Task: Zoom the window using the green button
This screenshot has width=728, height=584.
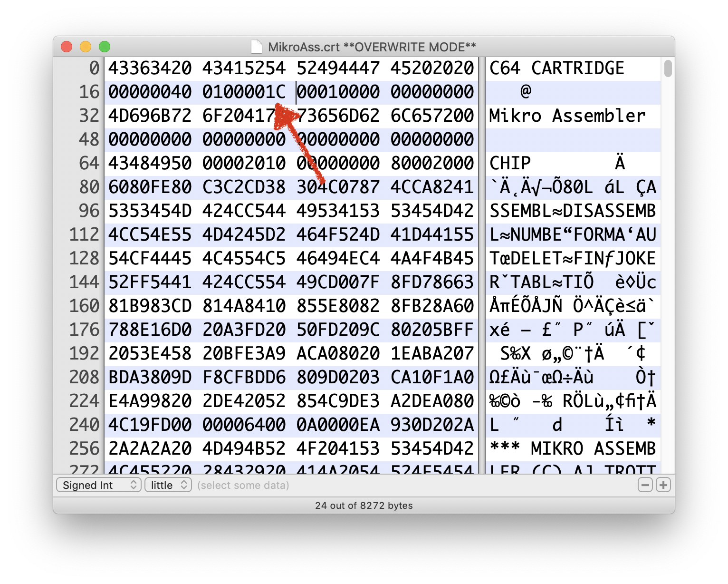Action: tap(105, 47)
